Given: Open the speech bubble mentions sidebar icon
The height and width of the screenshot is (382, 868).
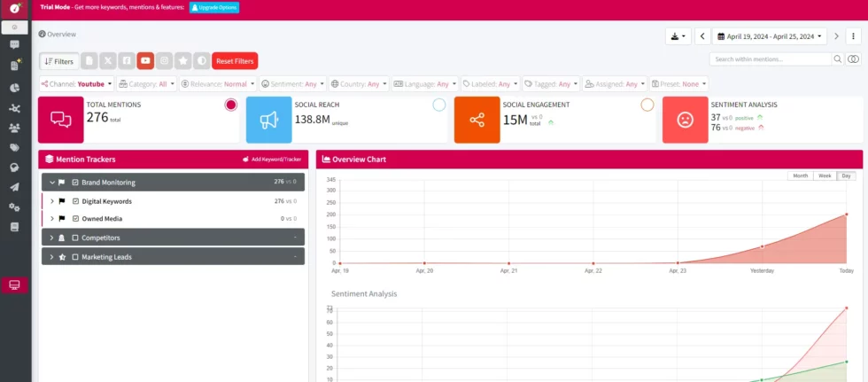Looking at the screenshot, I should pyautogui.click(x=15, y=45).
